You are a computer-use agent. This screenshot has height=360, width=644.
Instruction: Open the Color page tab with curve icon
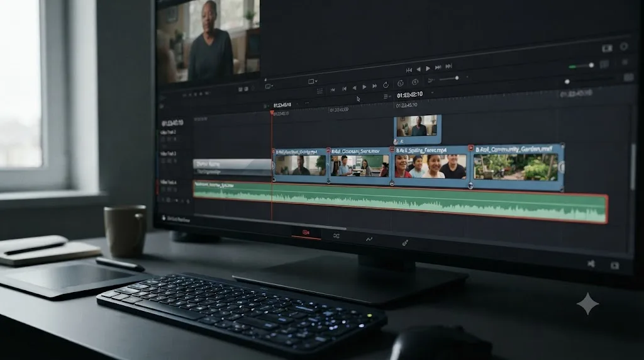(x=369, y=239)
